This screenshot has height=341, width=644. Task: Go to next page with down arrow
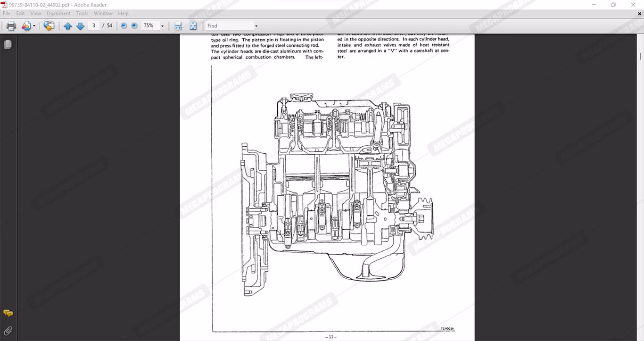click(x=80, y=26)
